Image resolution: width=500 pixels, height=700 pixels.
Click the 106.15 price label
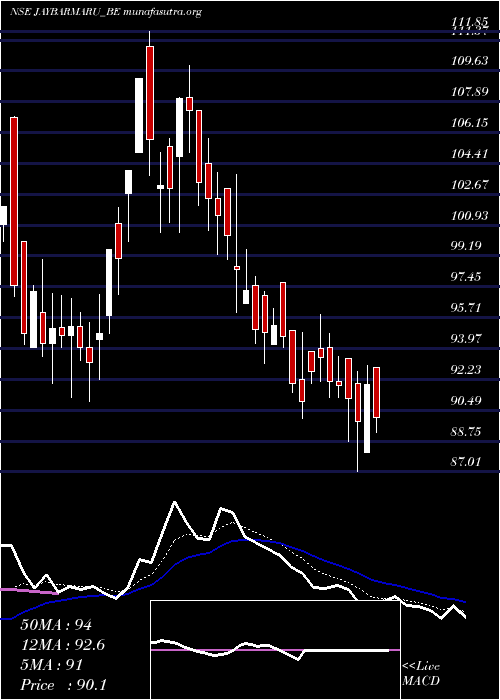click(470, 123)
